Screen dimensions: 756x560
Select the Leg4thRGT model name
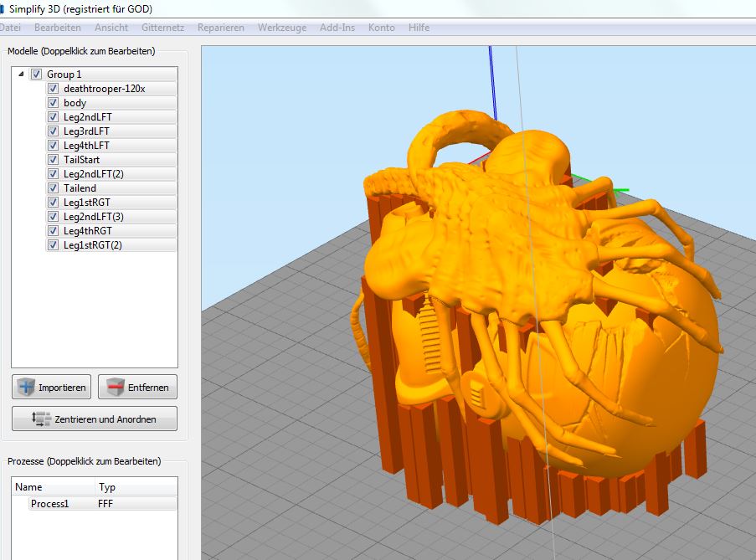tap(88, 231)
